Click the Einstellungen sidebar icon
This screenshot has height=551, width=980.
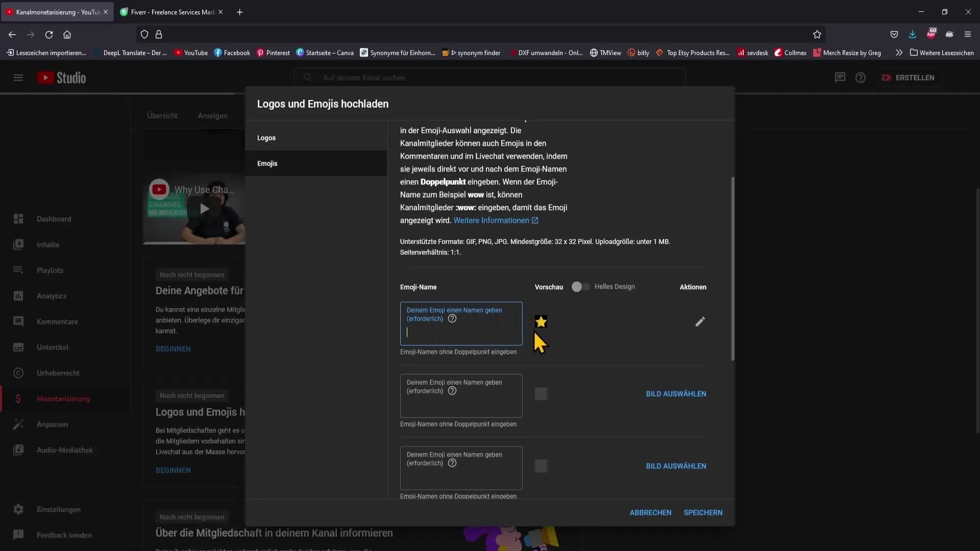click(18, 509)
